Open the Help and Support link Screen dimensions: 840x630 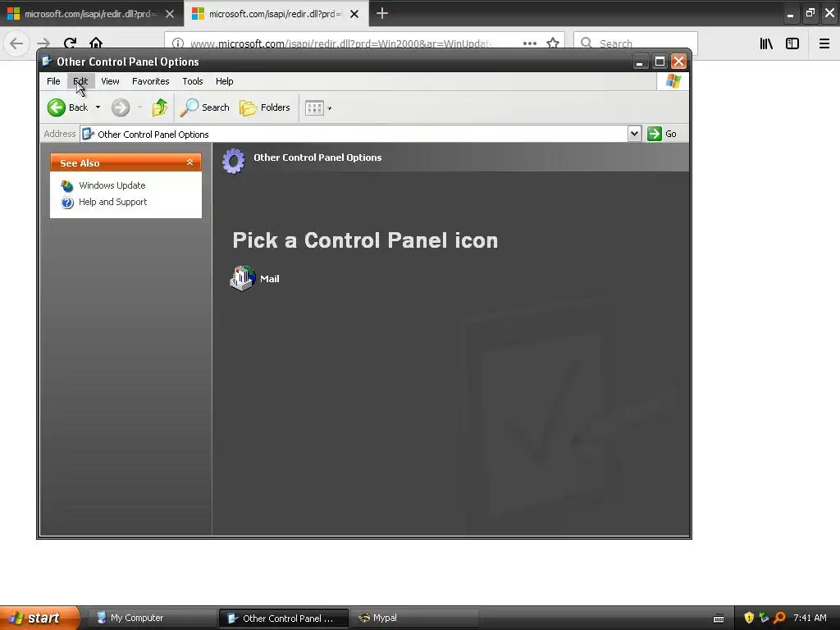[112, 202]
